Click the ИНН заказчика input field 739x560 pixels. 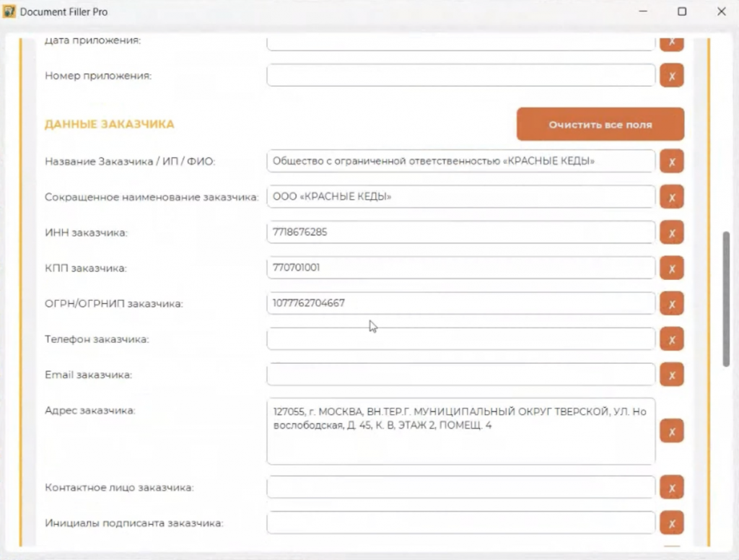[460, 233]
